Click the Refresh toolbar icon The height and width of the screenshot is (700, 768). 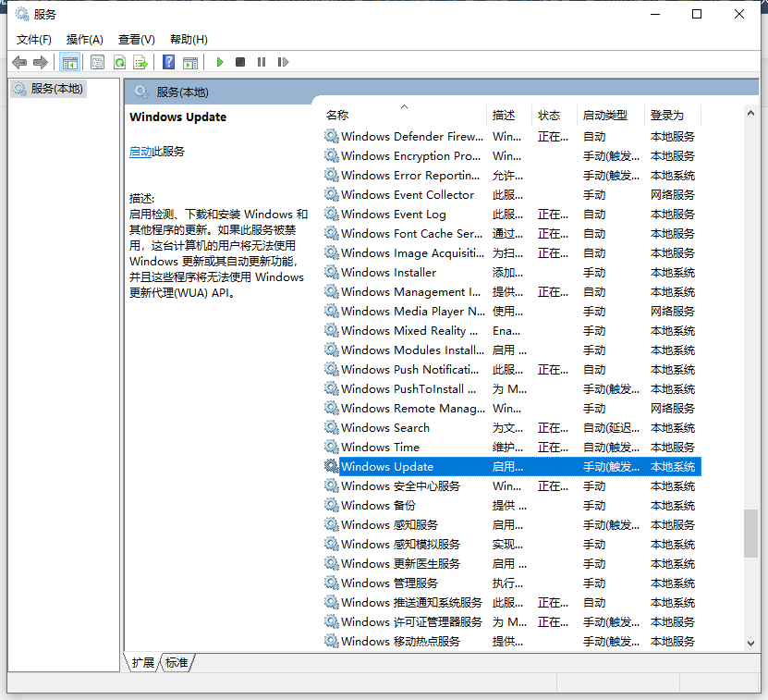click(x=119, y=62)
